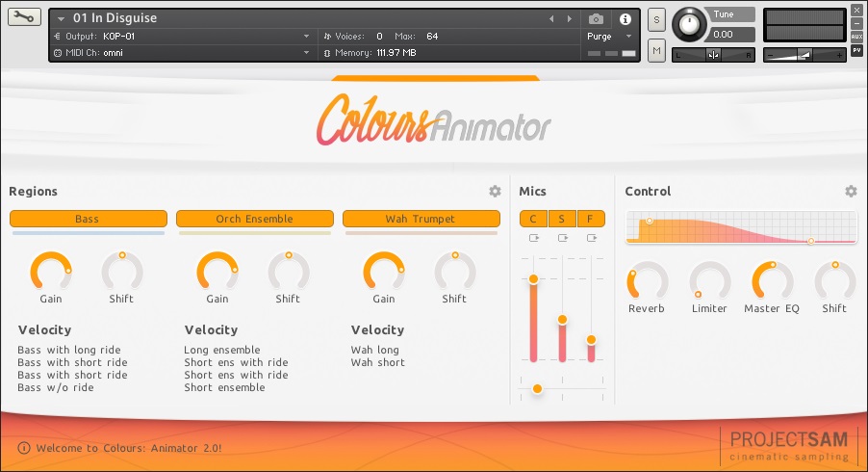This screenshot has height=472, width=868.
Task: Open the Output KOP-01 dropdown
Action: [306, 37]
